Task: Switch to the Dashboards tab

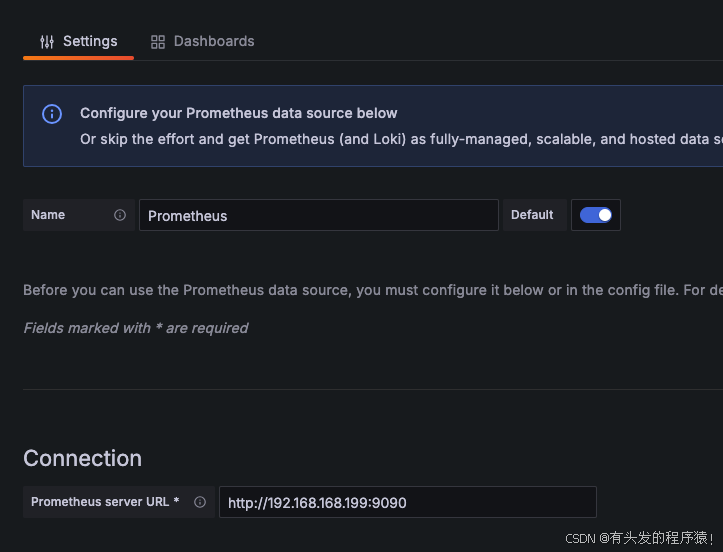Action: click(x=203, y=42)
